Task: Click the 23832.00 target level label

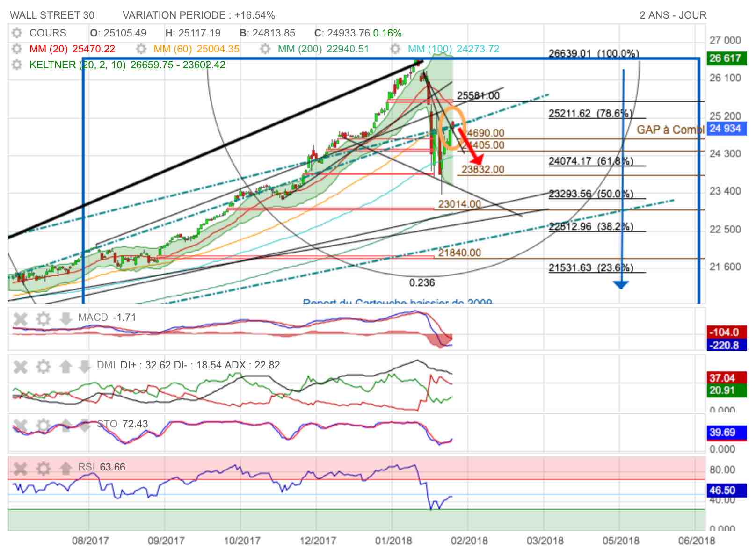Action: tap(483, 169)
